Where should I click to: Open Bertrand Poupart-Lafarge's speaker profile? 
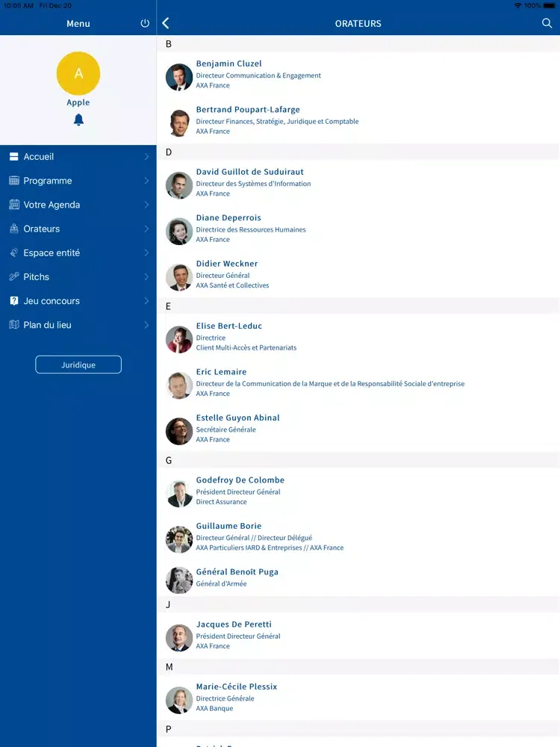pyautogui.click(x=358, y=121)
